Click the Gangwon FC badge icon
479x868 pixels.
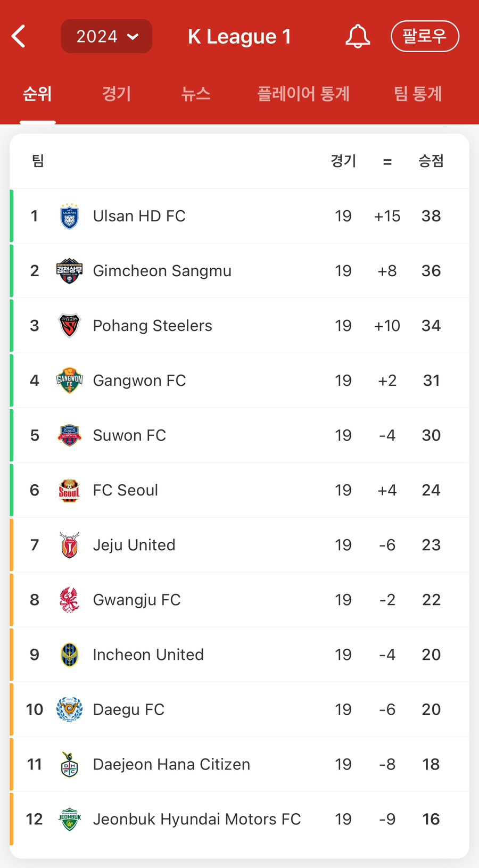tap(69, 381)
